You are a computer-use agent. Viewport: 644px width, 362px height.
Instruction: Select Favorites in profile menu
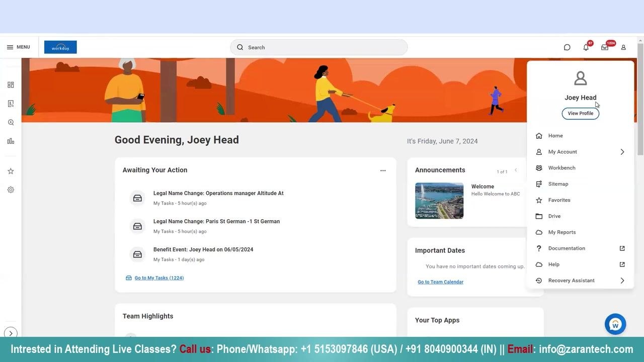pyautogui.click(x=580, y=200)
